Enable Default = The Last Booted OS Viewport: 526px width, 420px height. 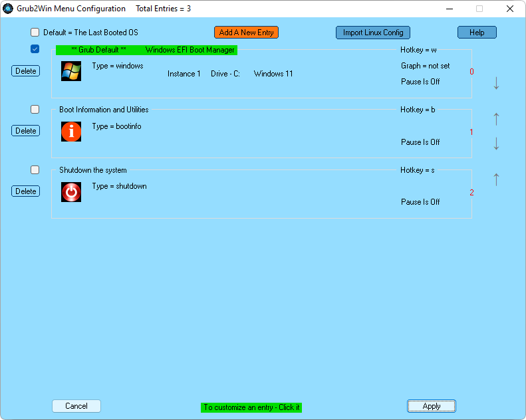click(x=35, y=33)
